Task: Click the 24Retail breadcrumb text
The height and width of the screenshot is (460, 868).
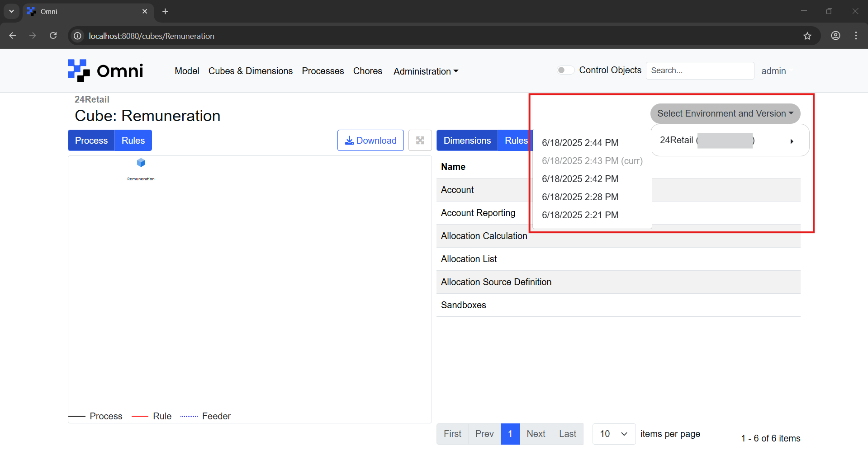Action: click(92, 99)
